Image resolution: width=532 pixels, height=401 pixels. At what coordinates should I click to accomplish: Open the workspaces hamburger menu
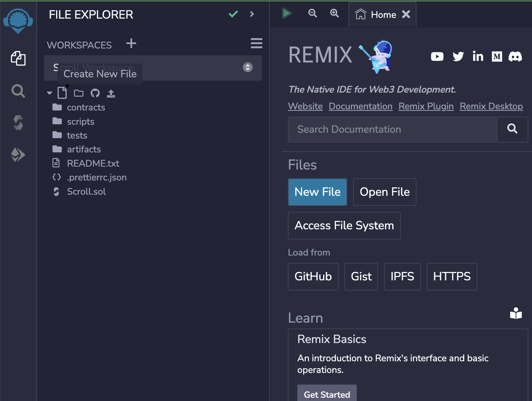coord(257,43)
